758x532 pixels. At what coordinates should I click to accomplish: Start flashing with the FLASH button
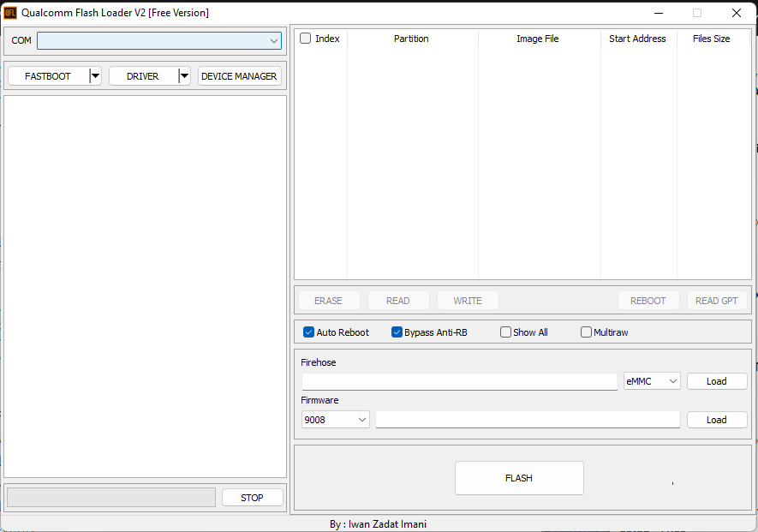(x=518, y=477)
